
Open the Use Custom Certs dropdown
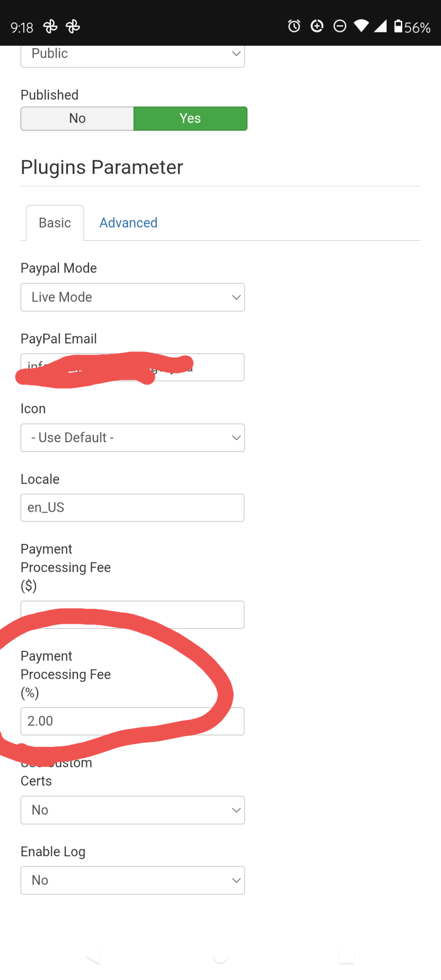coord(133,810)
